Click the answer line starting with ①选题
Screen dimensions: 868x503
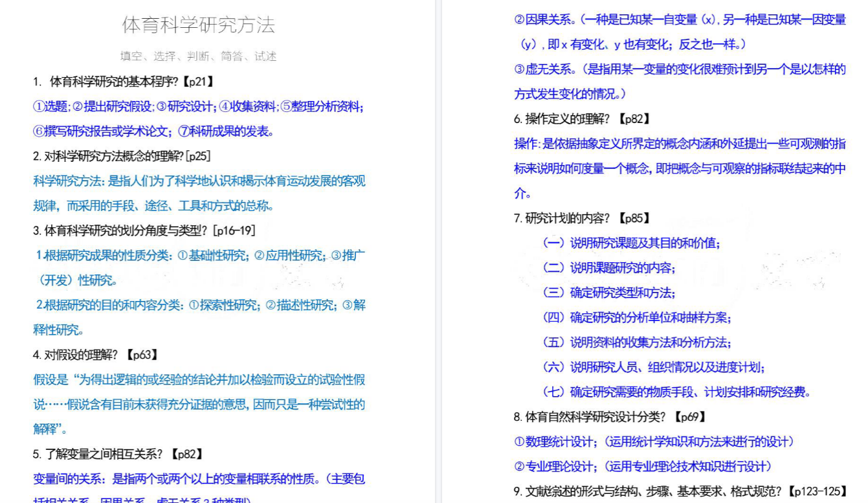(198, 107)
